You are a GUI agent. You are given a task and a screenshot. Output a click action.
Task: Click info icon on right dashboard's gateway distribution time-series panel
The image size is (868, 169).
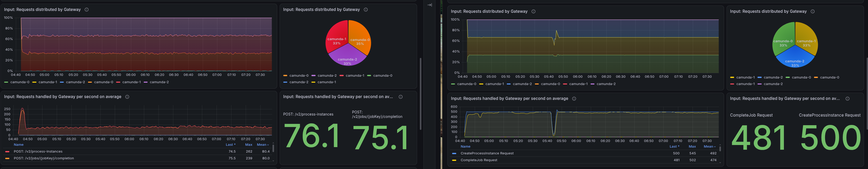(533, 11)
